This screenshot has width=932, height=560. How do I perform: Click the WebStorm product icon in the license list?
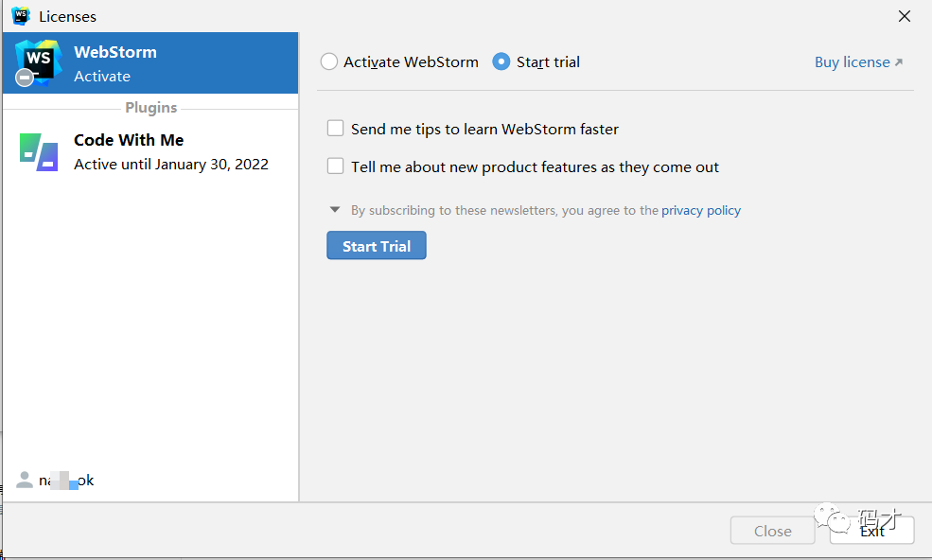click(38, 62)
